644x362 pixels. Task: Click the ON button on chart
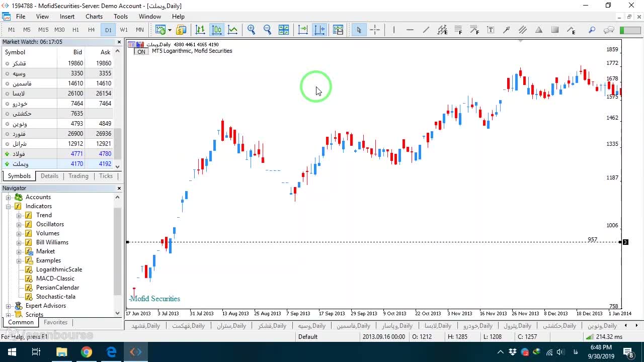point(141,52)
